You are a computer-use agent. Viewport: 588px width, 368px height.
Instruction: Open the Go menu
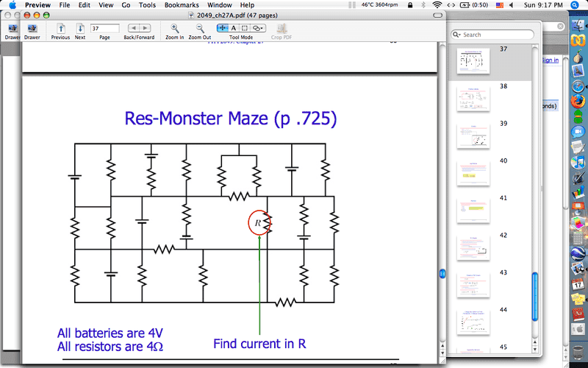(126, 5)
